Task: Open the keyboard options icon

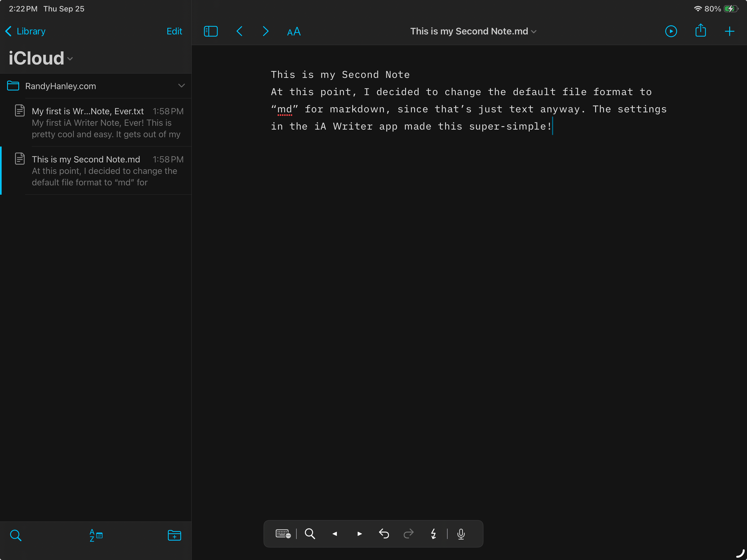Action: coord(283,534)
